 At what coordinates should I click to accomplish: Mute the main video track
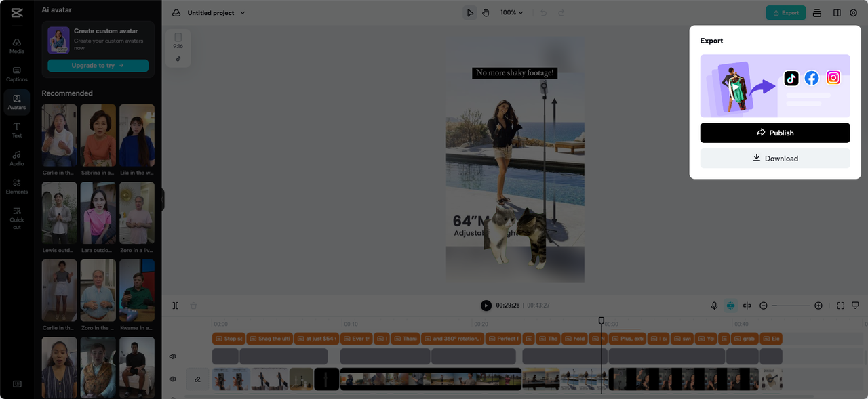[173, 379]
